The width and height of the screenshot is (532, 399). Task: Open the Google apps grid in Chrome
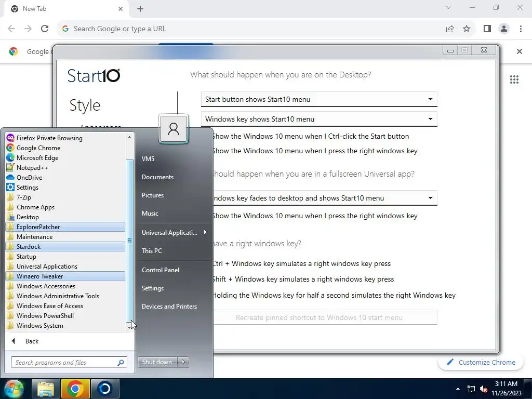click(x=514, y=79)
